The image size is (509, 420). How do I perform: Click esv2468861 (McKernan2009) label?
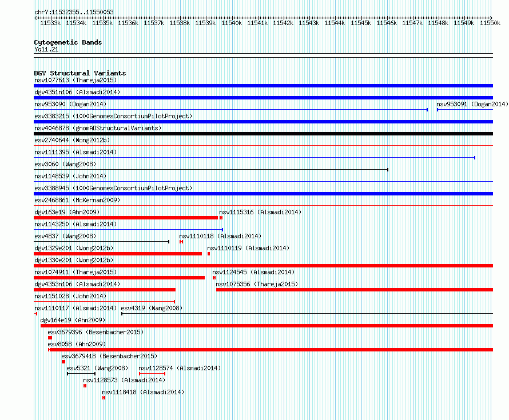pyautogui.click(x=77, y=200)
